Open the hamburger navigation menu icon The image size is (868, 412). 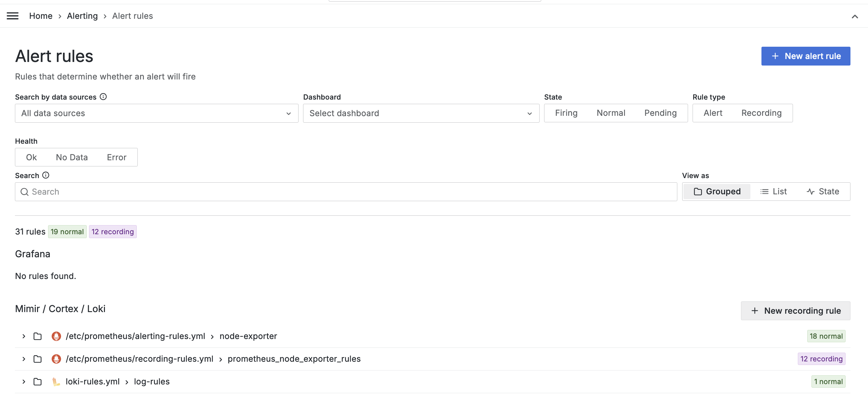(x=12, y=16)
